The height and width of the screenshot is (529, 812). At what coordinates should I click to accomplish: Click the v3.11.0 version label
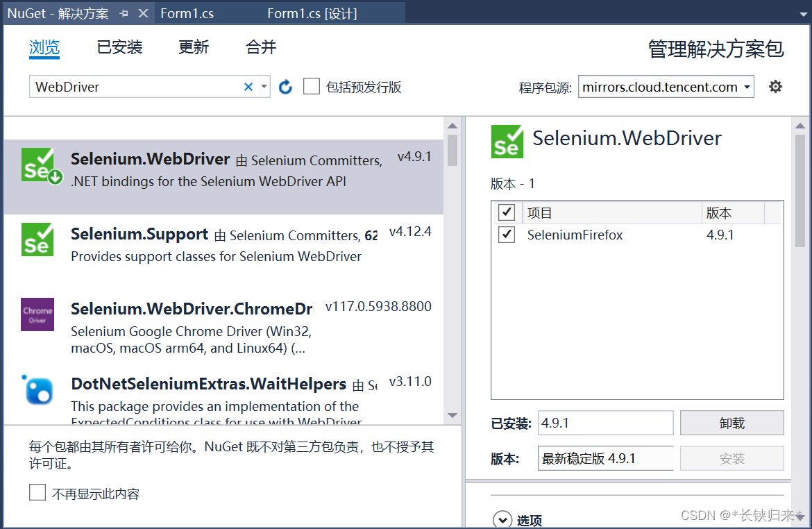(x=410, y=381)
